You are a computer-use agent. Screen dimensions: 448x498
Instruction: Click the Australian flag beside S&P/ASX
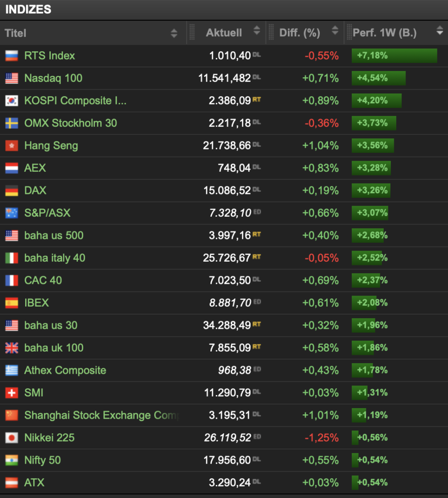12,213
